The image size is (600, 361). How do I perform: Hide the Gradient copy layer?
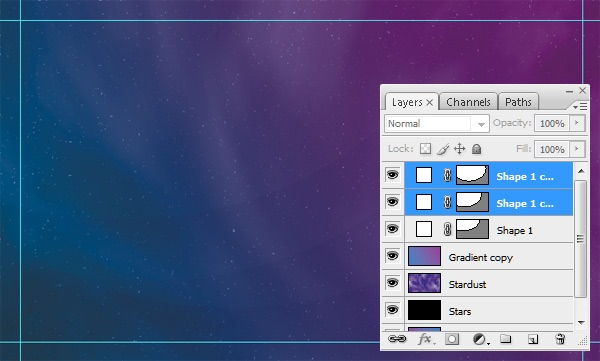point(393,256)
